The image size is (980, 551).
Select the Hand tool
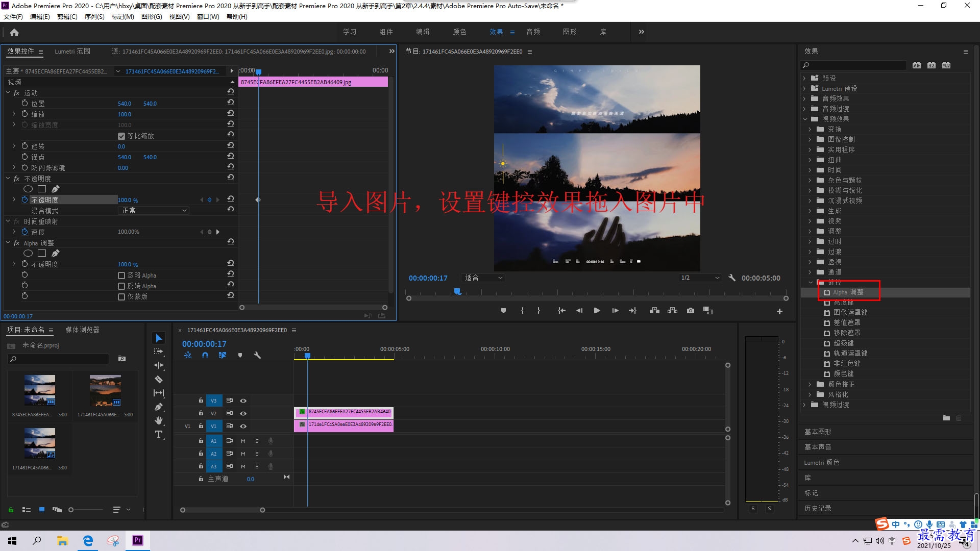coord(159,420)
